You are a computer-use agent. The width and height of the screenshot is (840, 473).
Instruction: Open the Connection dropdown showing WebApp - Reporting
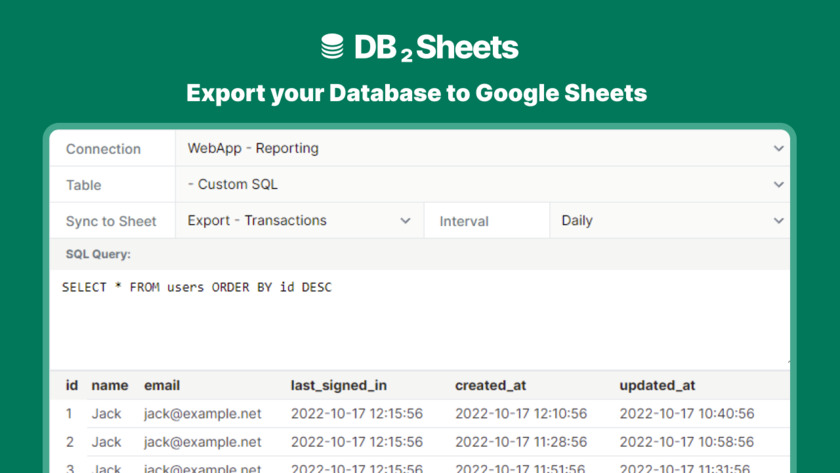tap(482, 148)
